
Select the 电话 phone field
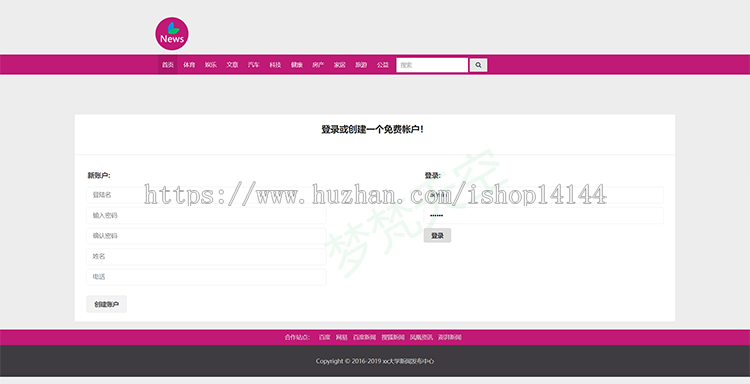coord(206,277)
